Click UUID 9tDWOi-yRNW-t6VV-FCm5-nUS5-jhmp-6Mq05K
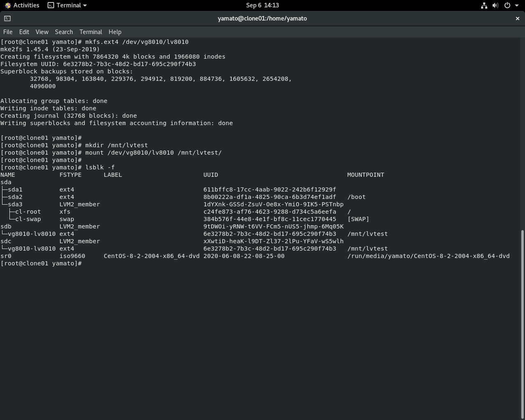The image size is (525, 420). 274,226
